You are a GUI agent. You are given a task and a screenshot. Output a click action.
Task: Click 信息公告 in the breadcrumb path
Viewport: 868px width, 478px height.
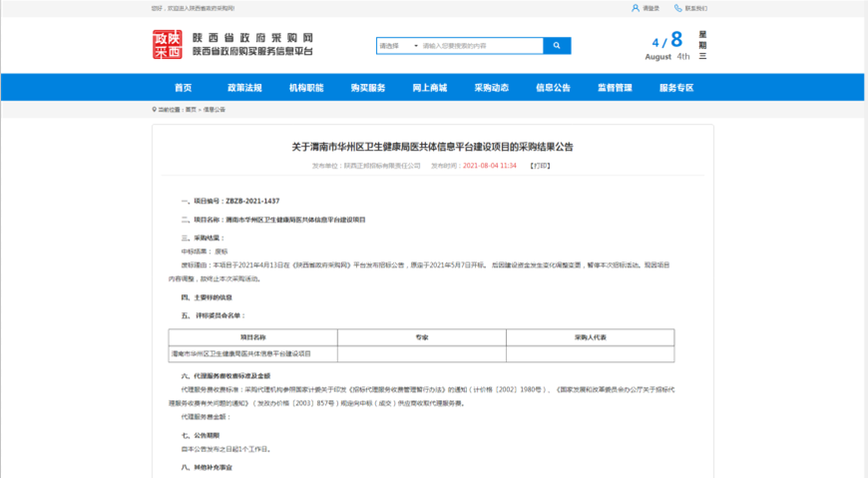[x=215, y=109]
